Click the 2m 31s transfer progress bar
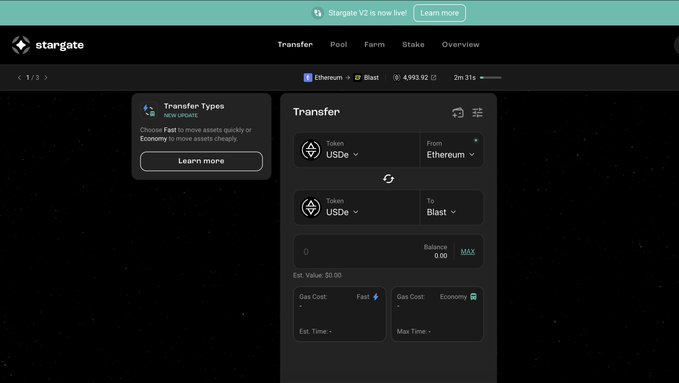Screen dimensions: 679x383 [491, 78]
